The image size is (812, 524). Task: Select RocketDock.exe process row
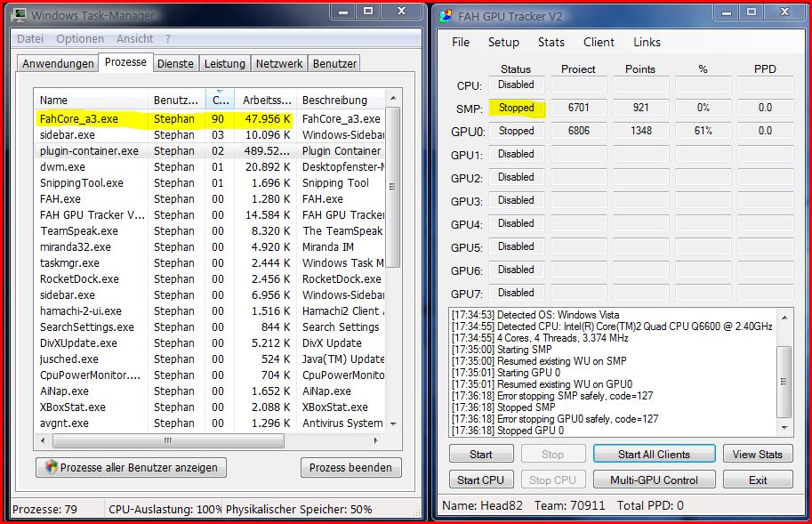(210, 279)
